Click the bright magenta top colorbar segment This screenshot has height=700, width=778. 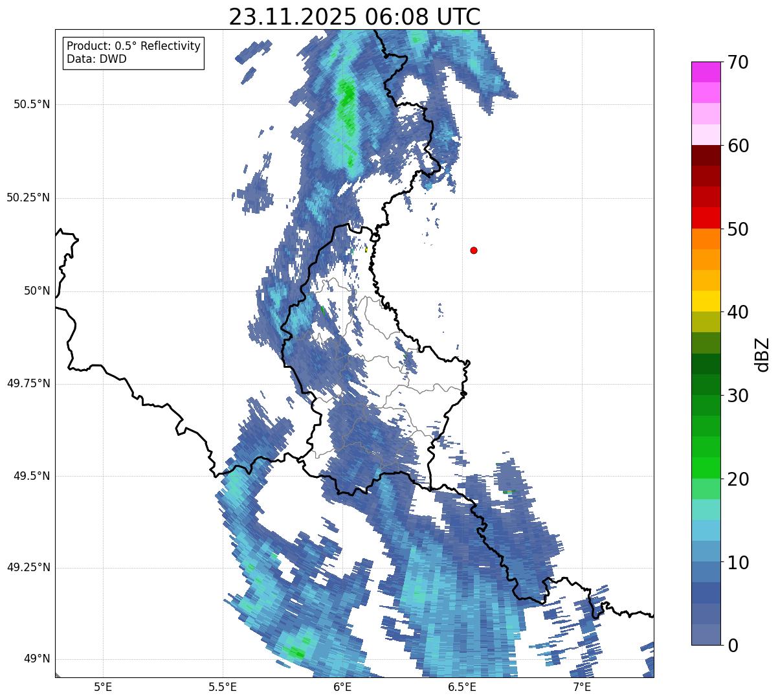click(x=706, y=72)
